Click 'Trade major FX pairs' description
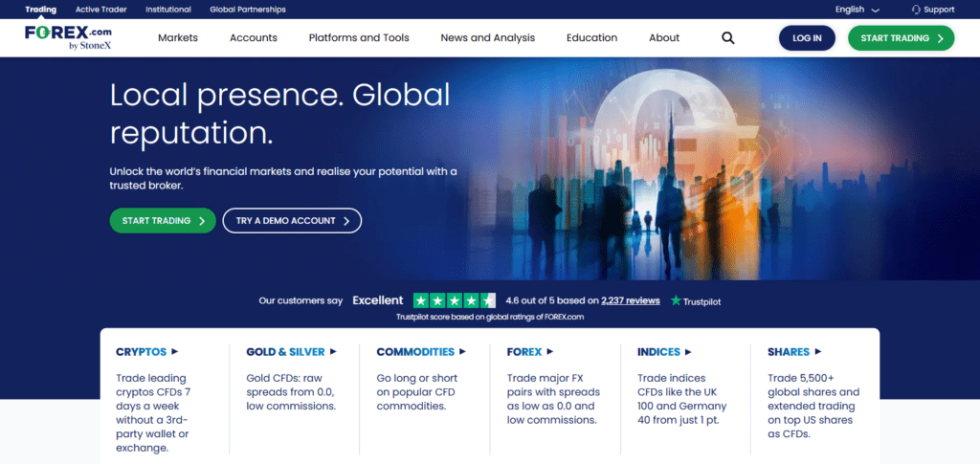 coord(553,399)
